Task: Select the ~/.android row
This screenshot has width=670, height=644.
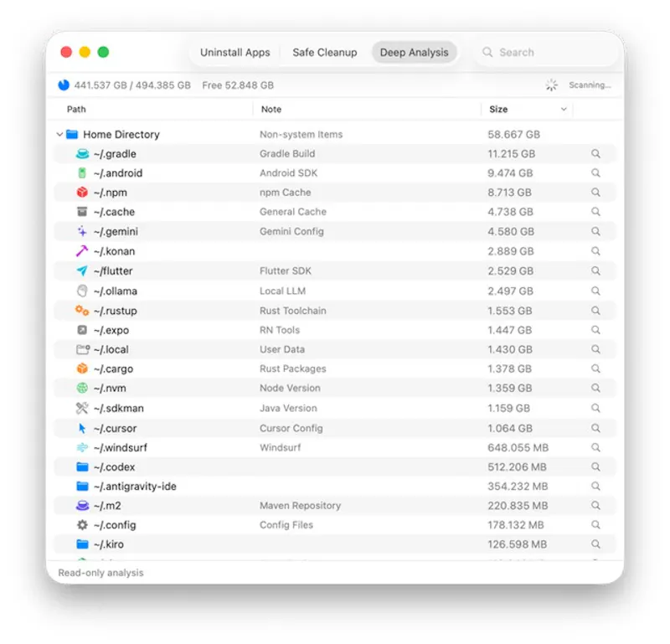Action: click(335, 173)
